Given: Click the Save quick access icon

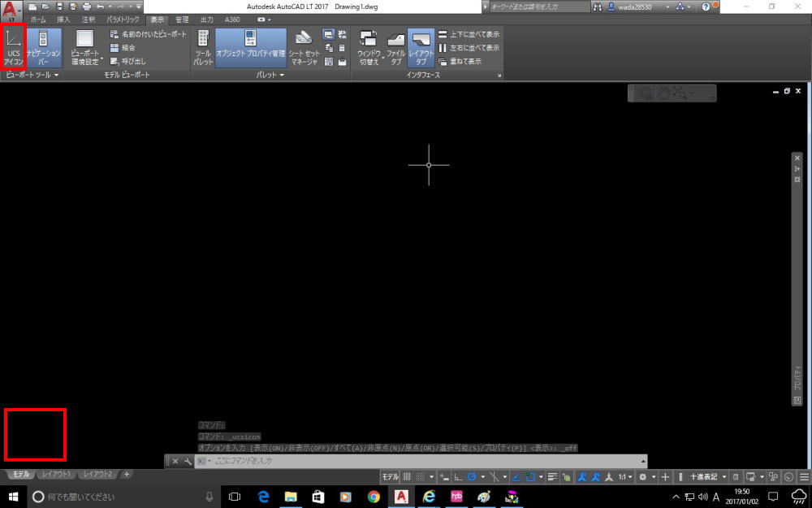Looking at the screenshot, I should pos(59,7).
